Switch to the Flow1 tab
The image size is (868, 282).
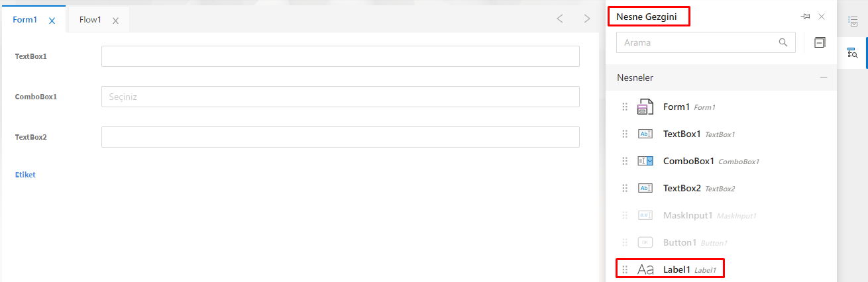click(90, 20)
